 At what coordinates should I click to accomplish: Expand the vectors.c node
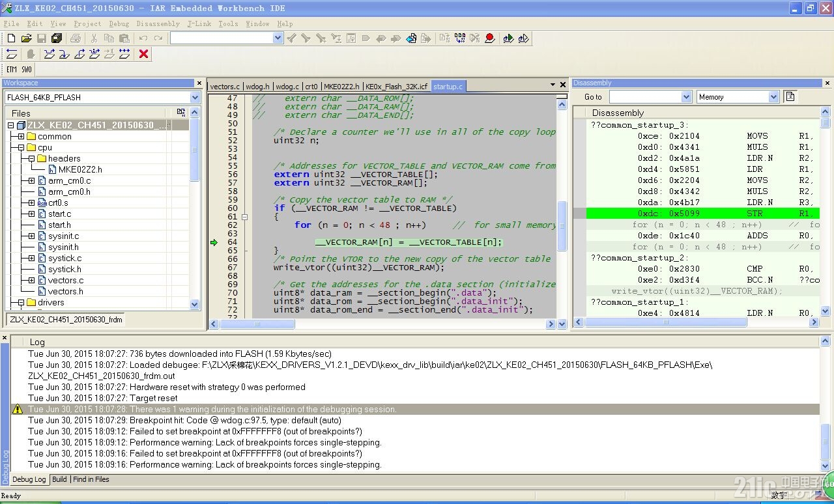tap(31, 281)
